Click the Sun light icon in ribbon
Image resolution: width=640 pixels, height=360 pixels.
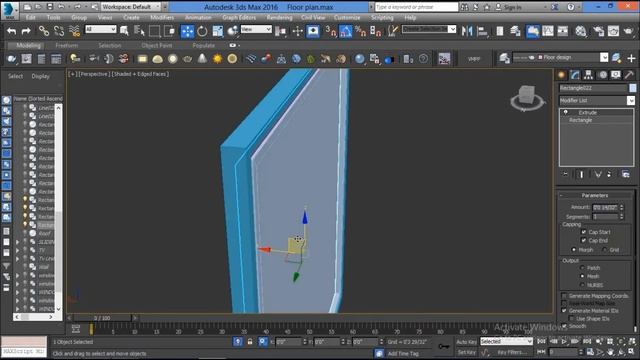point(218,59)
